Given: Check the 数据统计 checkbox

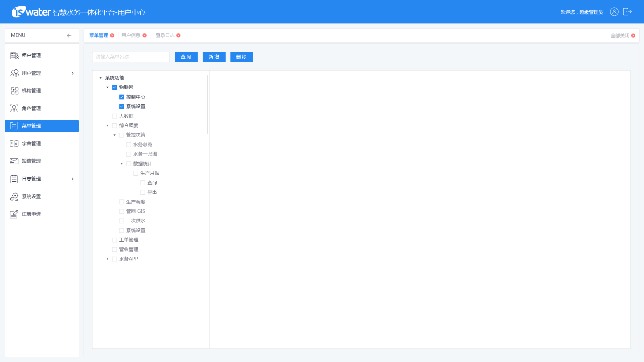Looking at the screenshot, I should (128, 164).
